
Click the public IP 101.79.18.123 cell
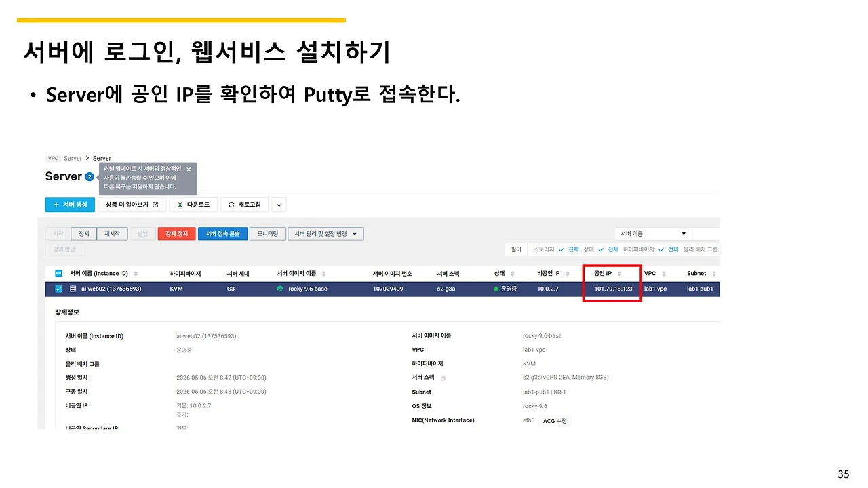(613, 289)
